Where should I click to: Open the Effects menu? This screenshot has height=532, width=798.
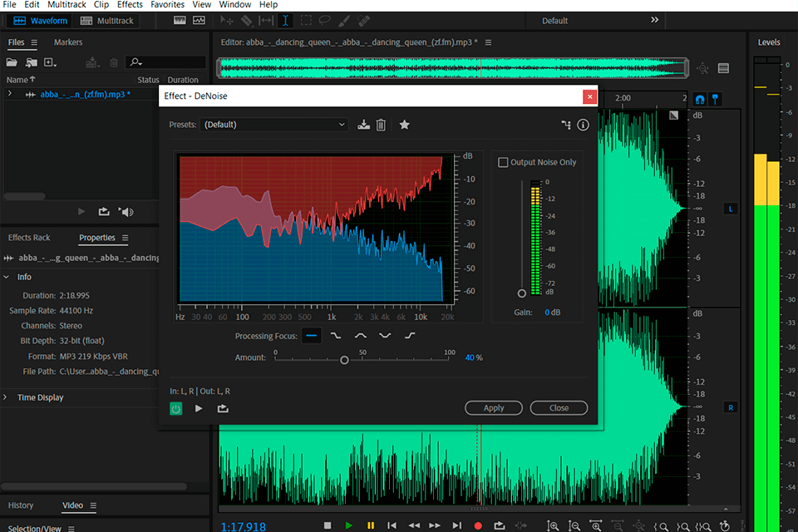(x=130, y=4)
